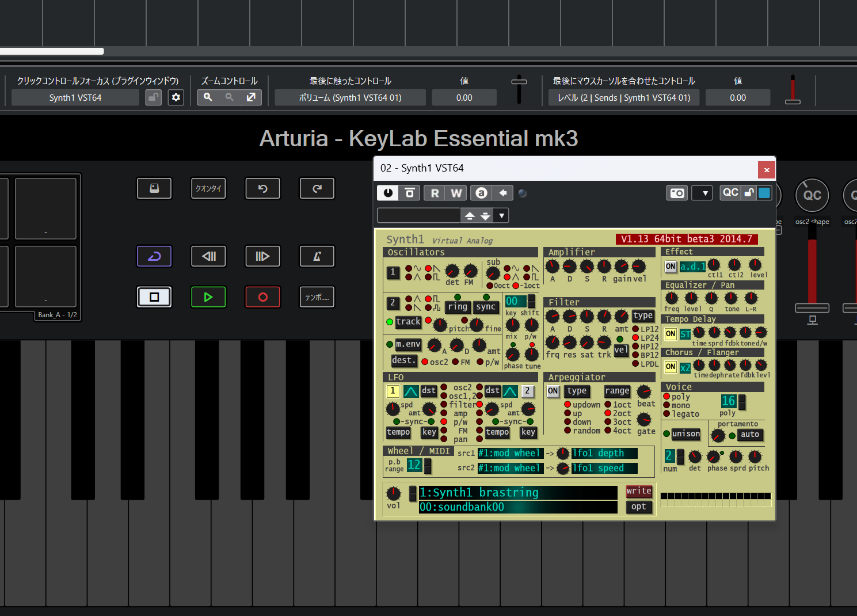Click the write patch button
Screen dimensions: 857x616
pos(639,491)
